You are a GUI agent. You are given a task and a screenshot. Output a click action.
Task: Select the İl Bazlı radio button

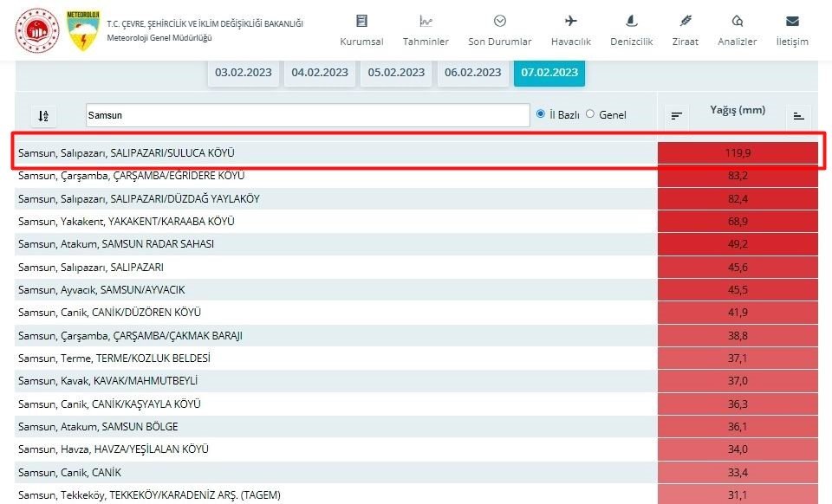click(541, 114)
